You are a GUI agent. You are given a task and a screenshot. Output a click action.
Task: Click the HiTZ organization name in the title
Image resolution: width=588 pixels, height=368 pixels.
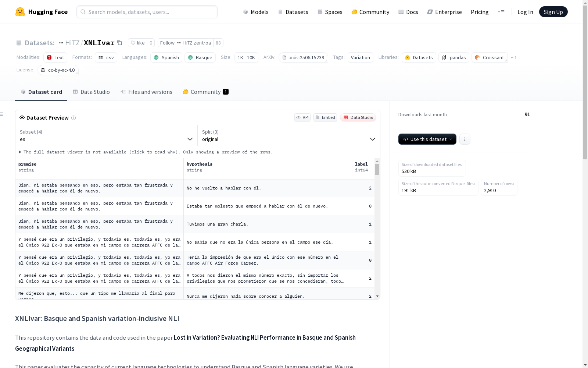pyautogui.click(x=72, y=43)
